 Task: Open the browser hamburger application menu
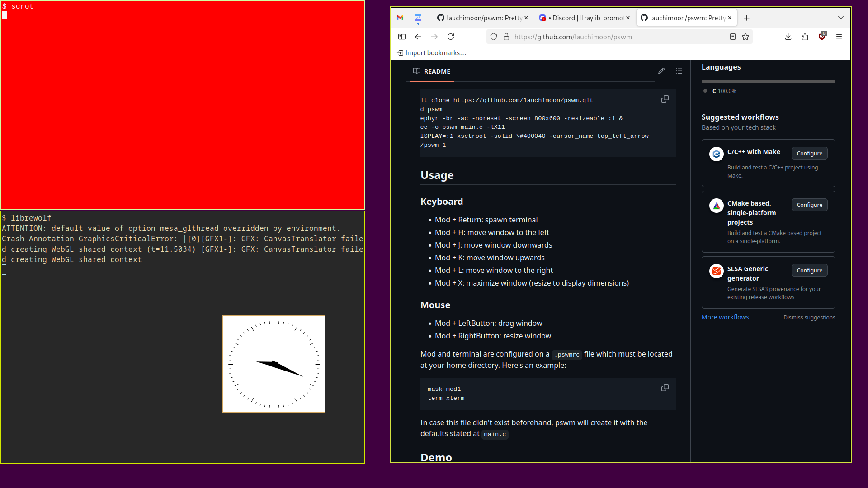[839, 37]
